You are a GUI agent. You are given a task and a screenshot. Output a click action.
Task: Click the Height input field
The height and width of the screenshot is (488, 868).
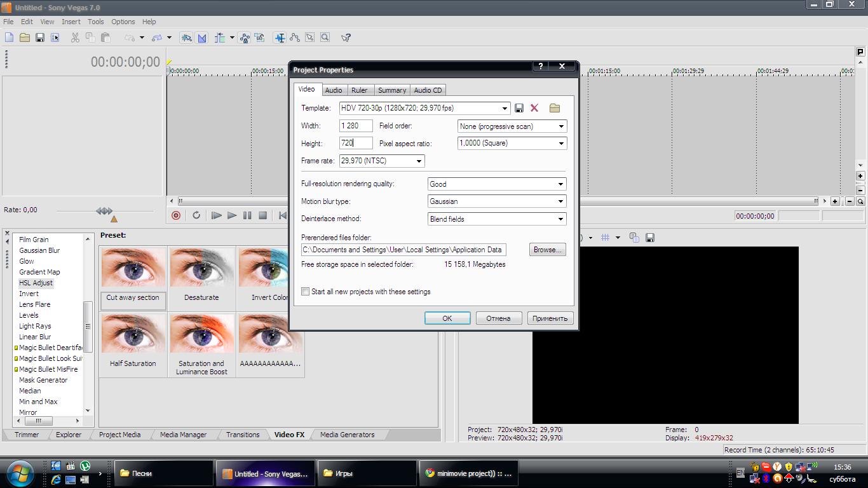356,144
